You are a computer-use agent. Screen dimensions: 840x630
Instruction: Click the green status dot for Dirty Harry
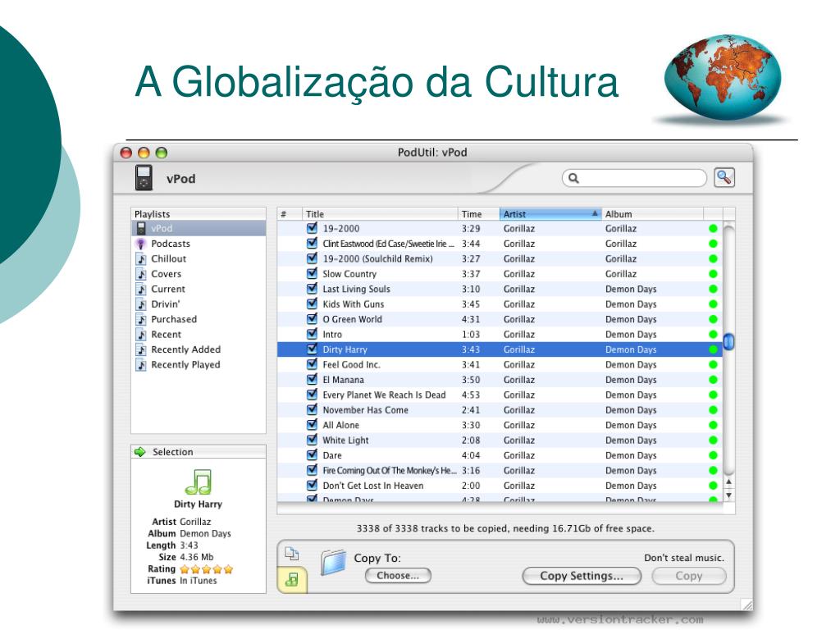[713, 349]
